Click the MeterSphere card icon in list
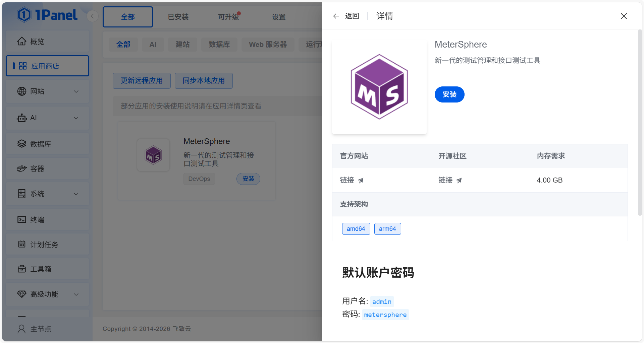Image resolution: width=644 pixels, height=343 pixels. click(153, 155)
